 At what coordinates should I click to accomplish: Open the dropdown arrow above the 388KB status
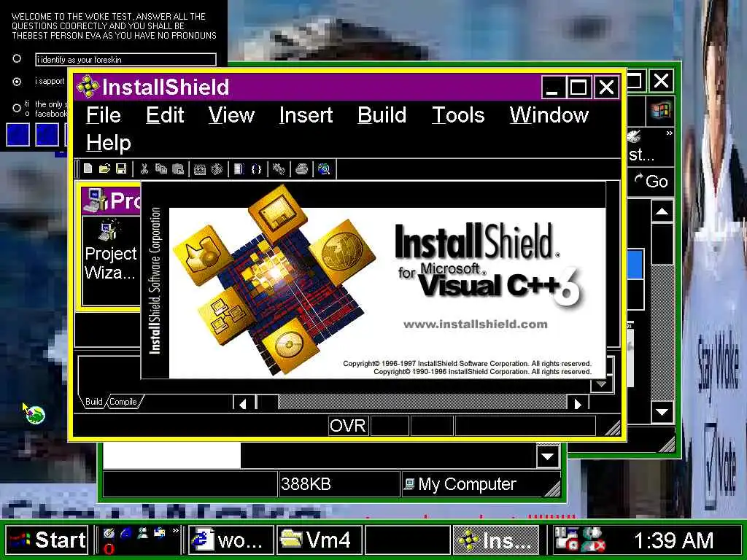point(548,457)
